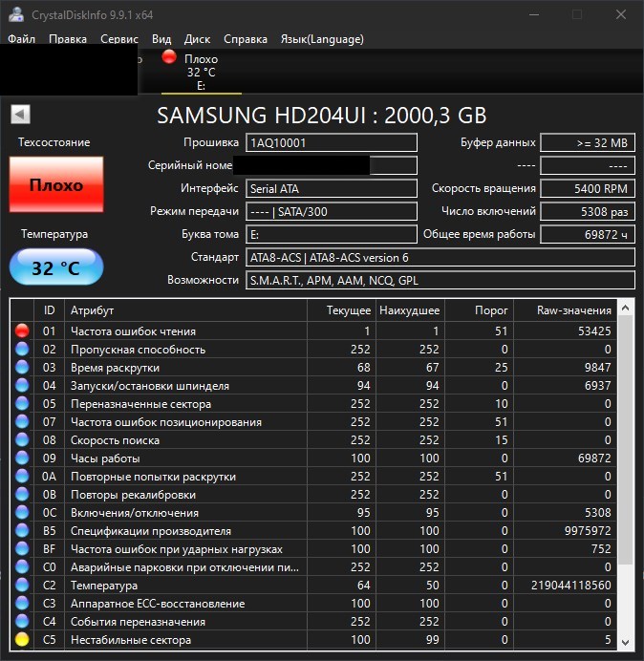Click blue status dot for attribute C4

22,621
